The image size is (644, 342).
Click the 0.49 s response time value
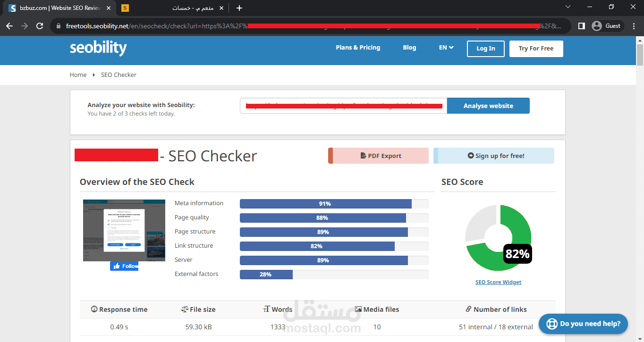[119, 327]
